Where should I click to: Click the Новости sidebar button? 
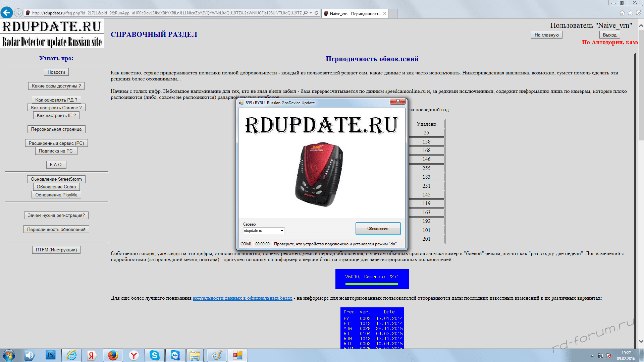56,72
